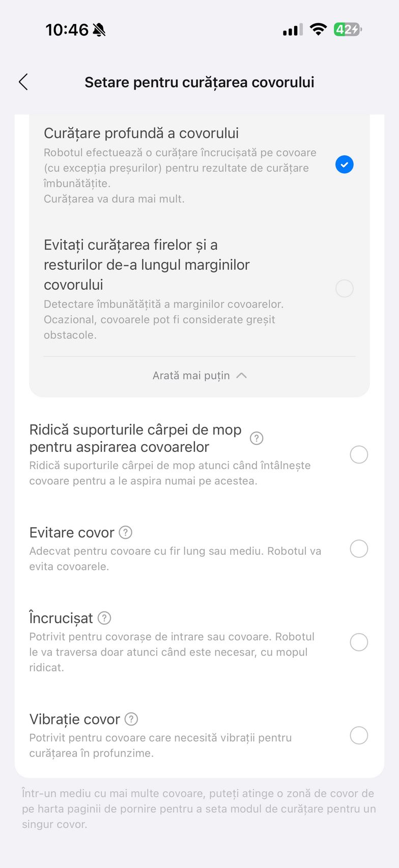Tap the Wi-Fi status icon
This screenshot has width=399, height=868.
(x=318, y=30)
